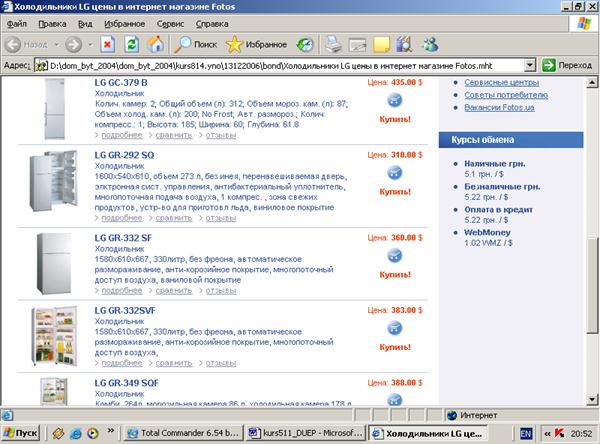Click the LG GR-292 SQ fridge thumbnail

(53, 181)
